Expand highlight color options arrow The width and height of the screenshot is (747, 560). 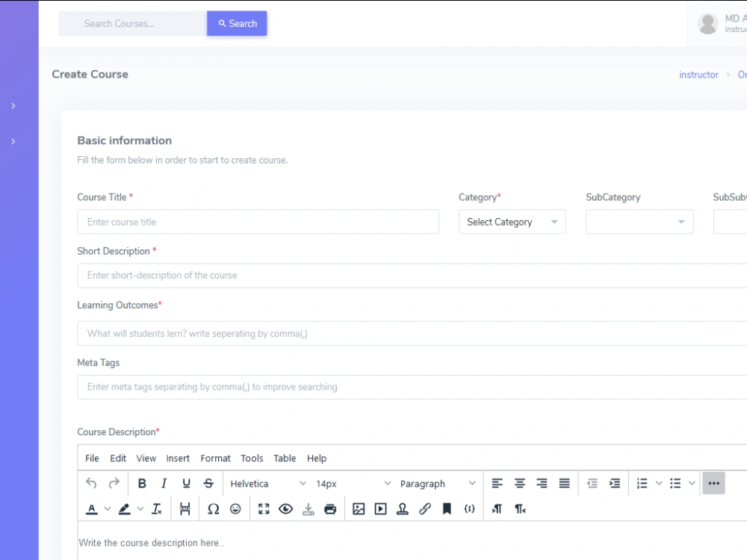click(140, 509)
